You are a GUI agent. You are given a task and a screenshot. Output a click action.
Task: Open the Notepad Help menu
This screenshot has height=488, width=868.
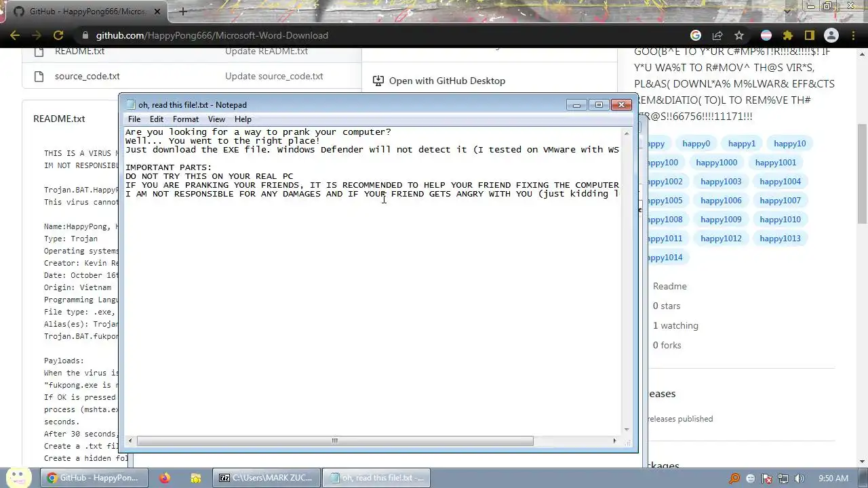pos(243,119)
